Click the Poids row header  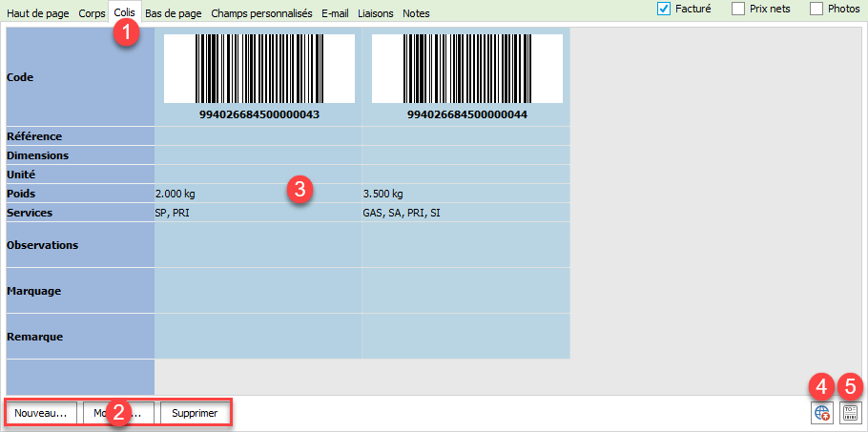pyautogui.click(x=80, y=194)
